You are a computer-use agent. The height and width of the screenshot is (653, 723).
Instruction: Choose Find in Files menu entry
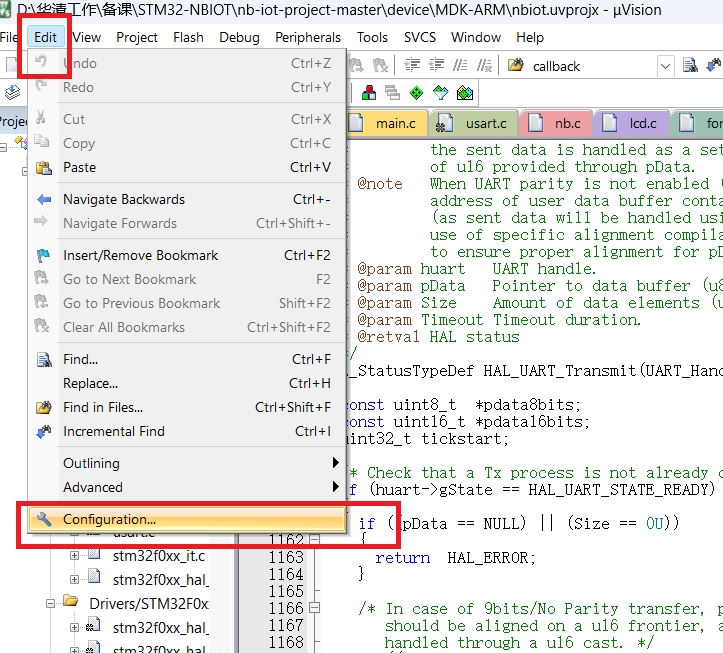(103, 407)
